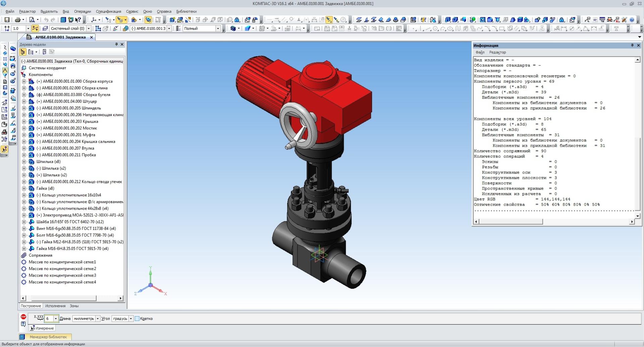Click the Менеджер библиотек button

48,337
